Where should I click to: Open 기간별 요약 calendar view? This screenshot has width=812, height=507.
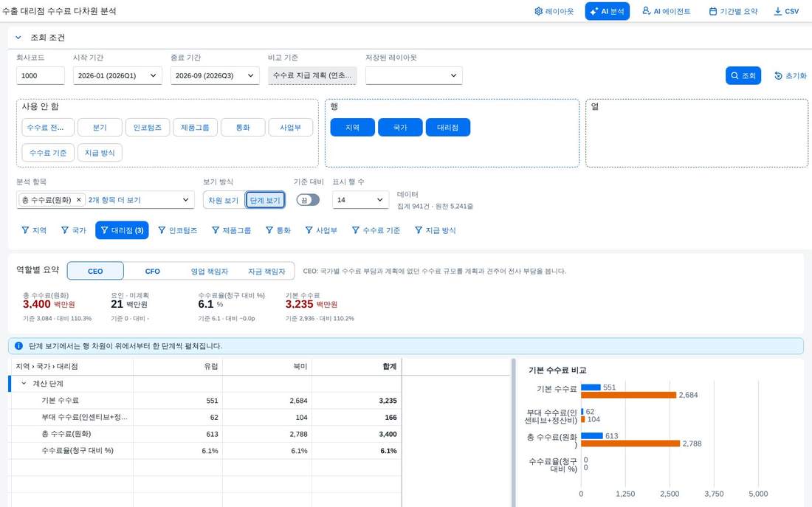click(733, 11)
